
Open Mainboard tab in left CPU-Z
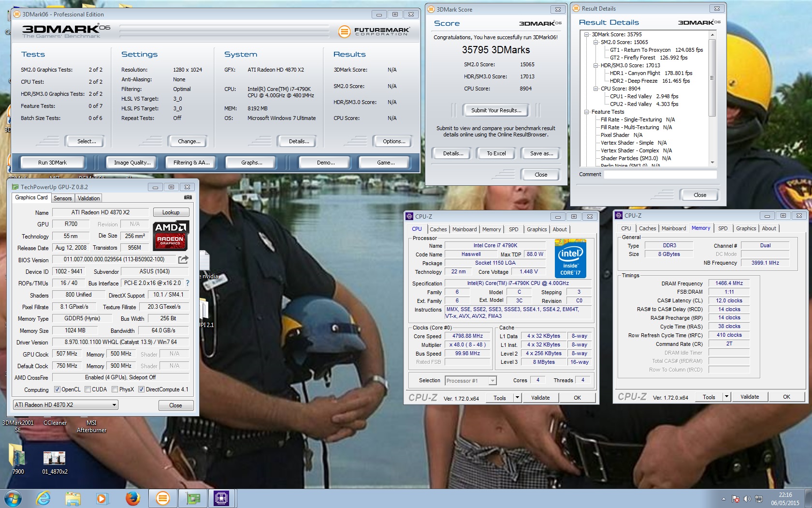464,229
